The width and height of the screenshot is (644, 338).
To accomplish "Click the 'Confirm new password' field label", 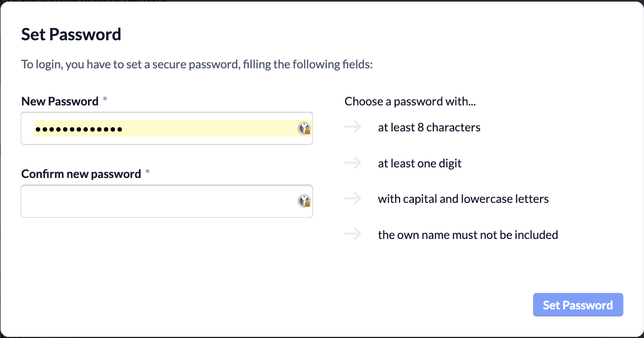I will tap(81, 174).
